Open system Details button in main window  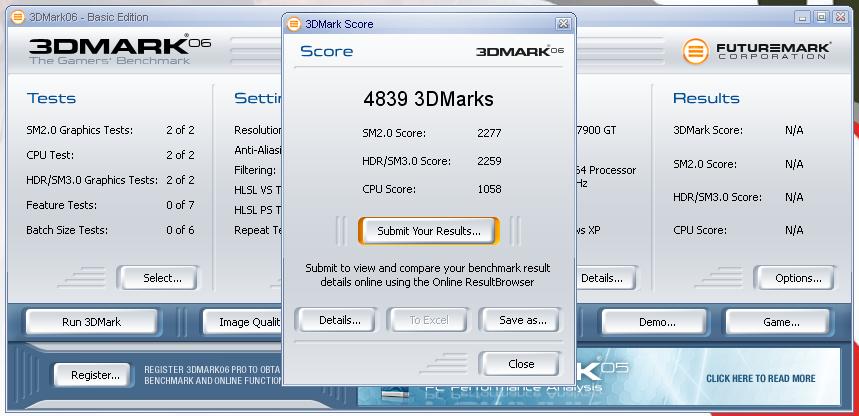[x=605, y=278]
